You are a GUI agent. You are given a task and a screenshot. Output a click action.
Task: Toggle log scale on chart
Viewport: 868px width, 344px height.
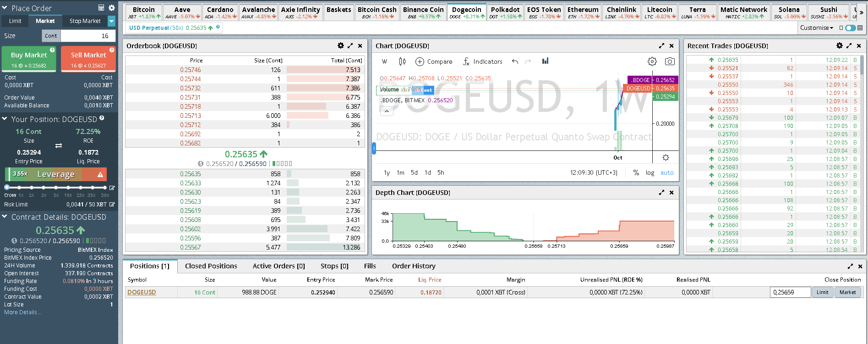650,172
